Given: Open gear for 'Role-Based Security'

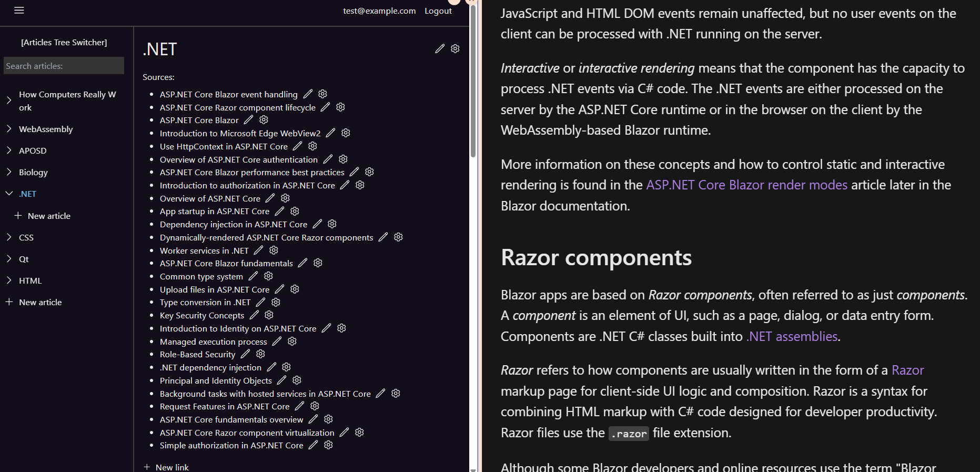Looking at the screenshot, I should (260, 354).
